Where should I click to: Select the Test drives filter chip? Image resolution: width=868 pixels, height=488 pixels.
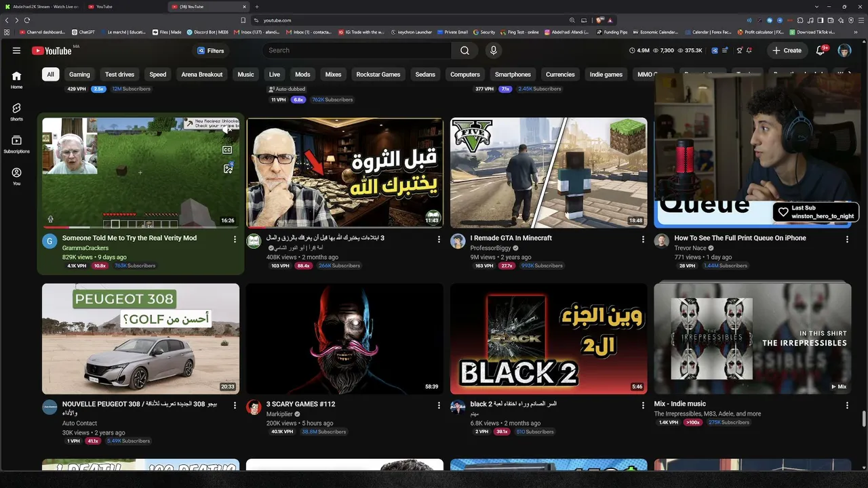pyautogui.click(x=119, y=75)
